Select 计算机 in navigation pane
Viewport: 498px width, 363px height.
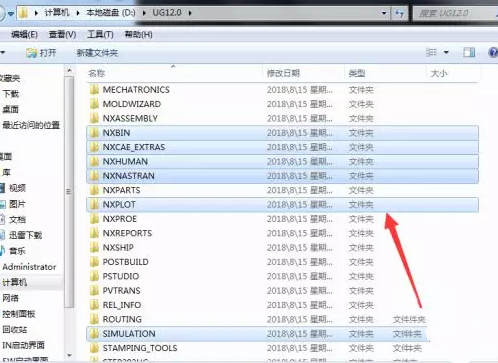[x=15, y=282]
